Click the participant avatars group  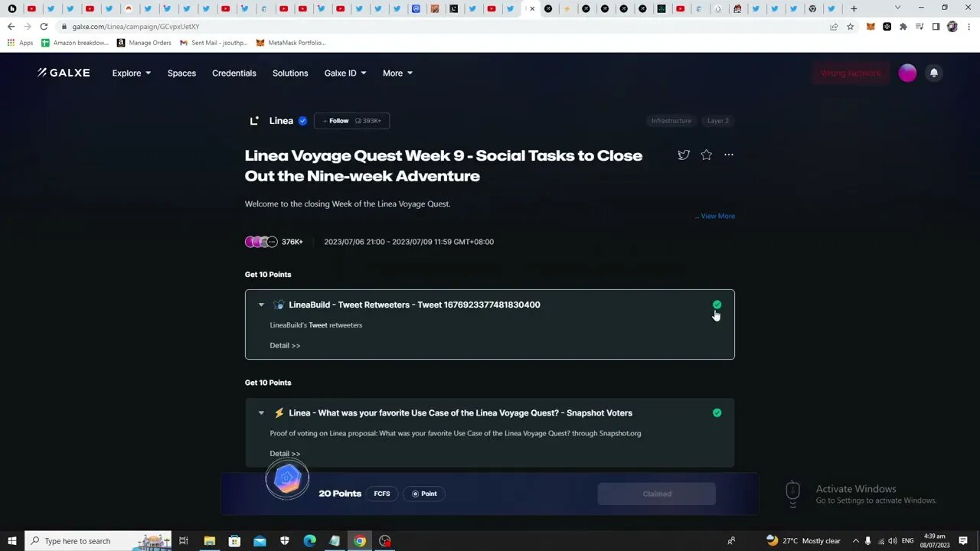(261, 242)
